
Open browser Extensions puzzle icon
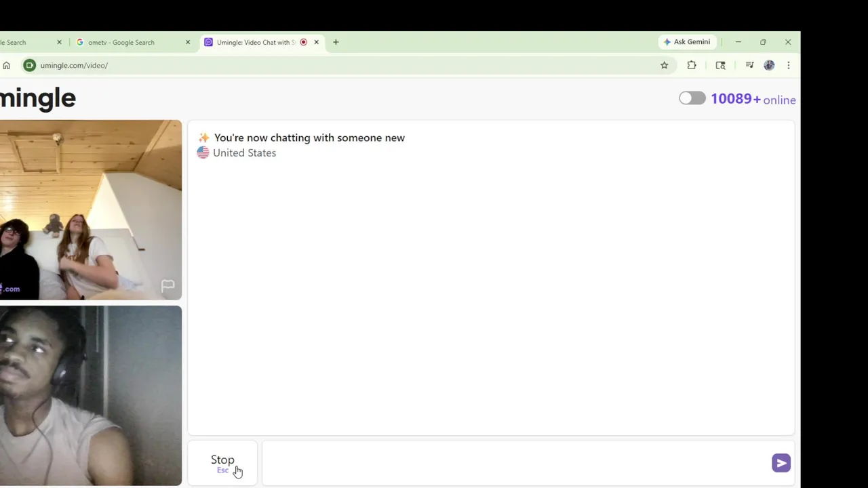[692, 65]
